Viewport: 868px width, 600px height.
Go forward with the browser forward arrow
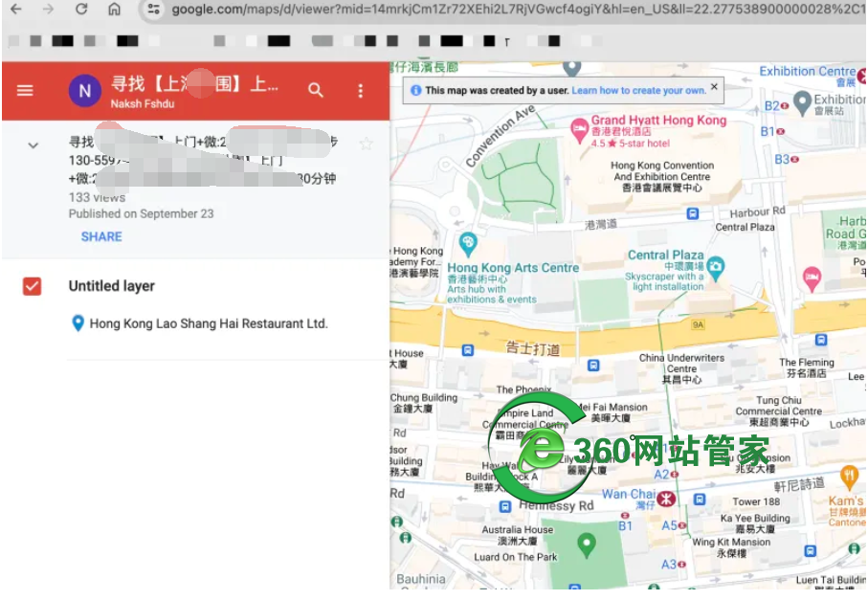point(48,9)
